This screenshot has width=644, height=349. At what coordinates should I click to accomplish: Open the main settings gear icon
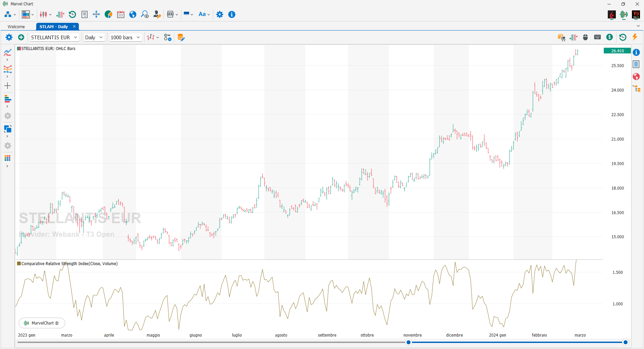[x=220, y=14]
